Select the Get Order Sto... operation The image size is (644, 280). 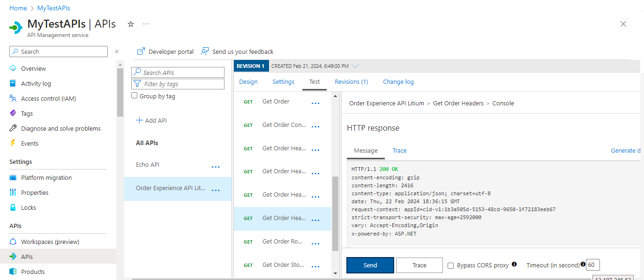(x=283, y=265)
